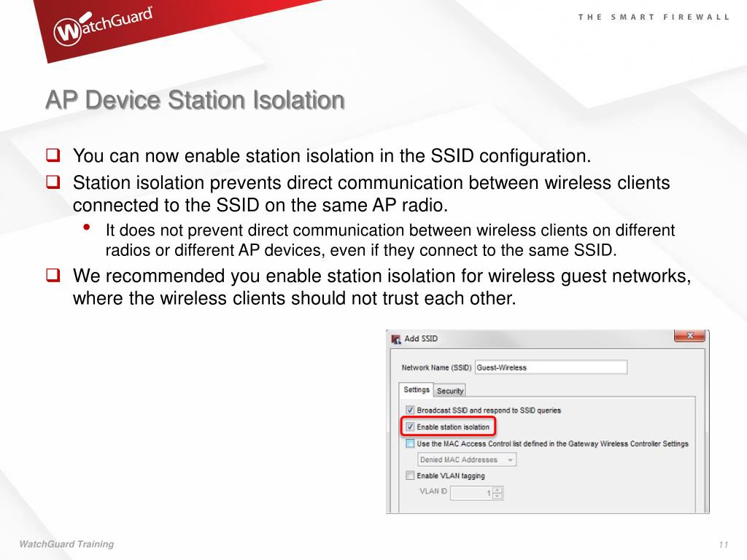
Task: Enable Use the MAC Access Control list
Action: (x=410, y=443)
